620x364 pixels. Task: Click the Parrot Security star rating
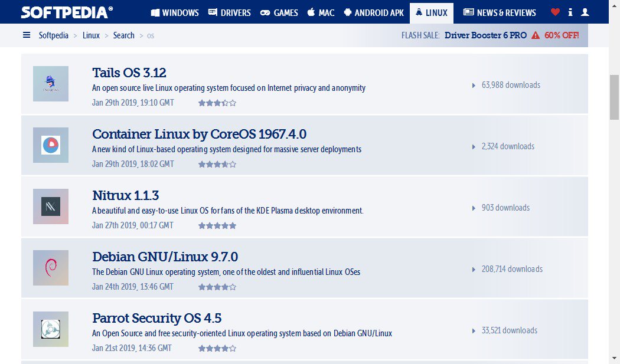pyautogui.click(x=217, y=348)
